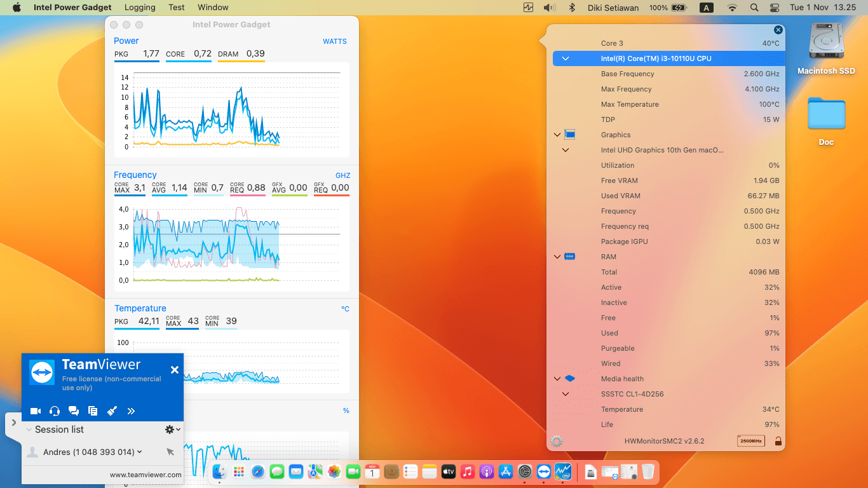Open Intel Power Gadget from the Dock
This screenshot has height=488, width=868.
coord(562,471)
